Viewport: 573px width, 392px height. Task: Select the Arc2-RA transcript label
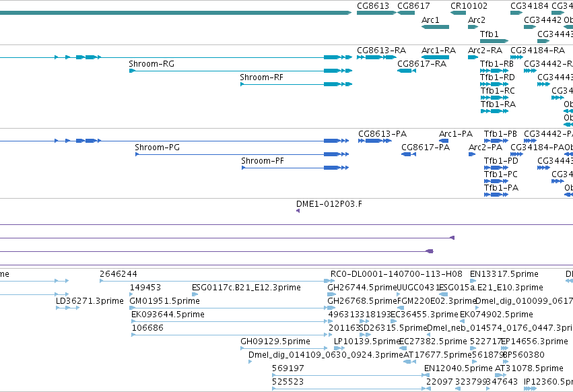485,50
